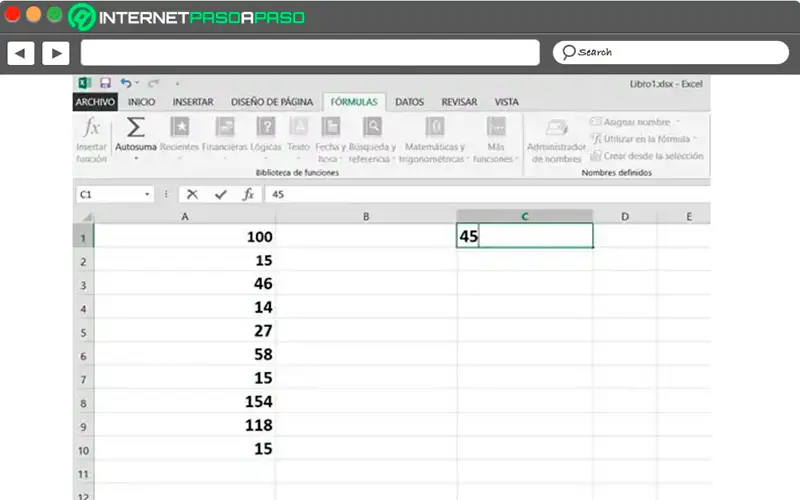Viewport: 800px width, 500px height.
Task: Select row 11 header
Action: [83, 474]
